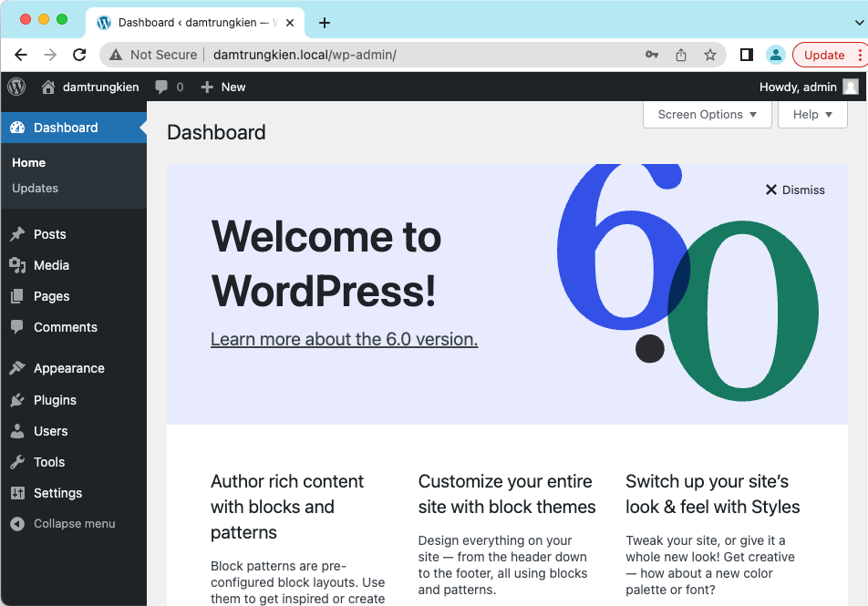The width and height of the screenshot is (868, 606).
Task: Click the Dashboard menu label in sidebar
Action: click(x=66, y=128)
